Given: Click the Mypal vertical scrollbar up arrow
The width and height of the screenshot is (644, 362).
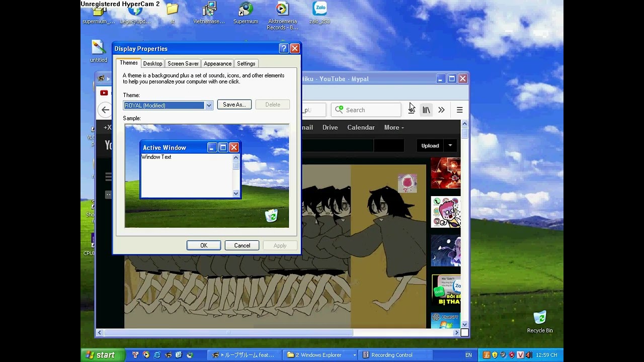Looking at the screenshot, I should [x=464, y=124].
